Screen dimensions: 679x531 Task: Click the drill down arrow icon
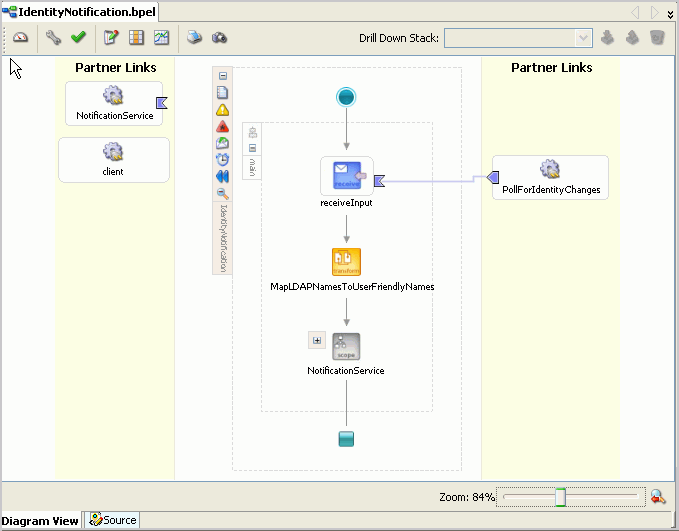click(x=608, y=38)
